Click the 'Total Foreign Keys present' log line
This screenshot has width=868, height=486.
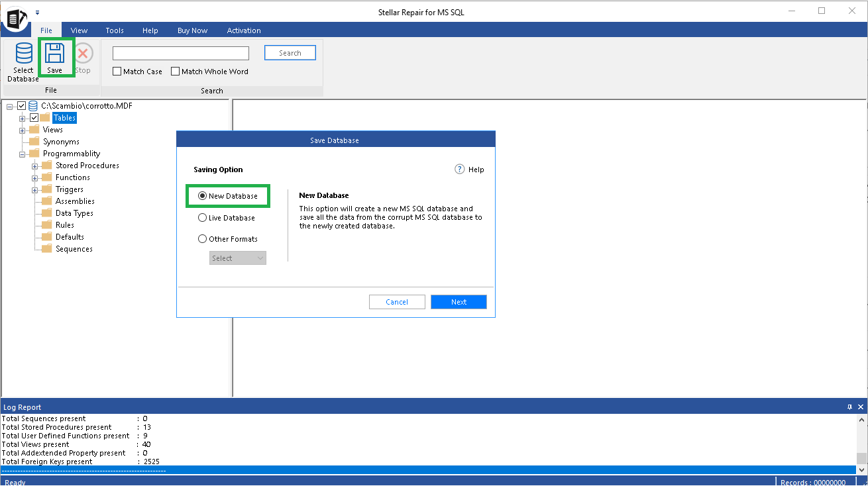click(81, 462)
